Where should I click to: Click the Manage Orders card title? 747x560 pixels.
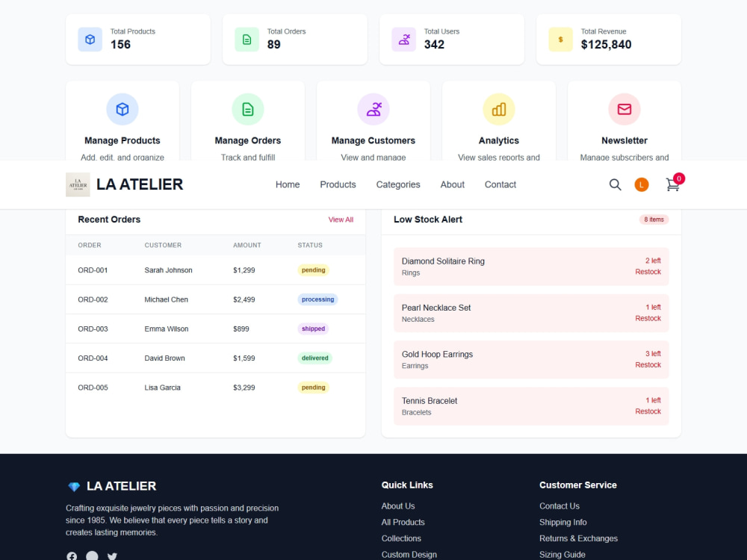248,140
